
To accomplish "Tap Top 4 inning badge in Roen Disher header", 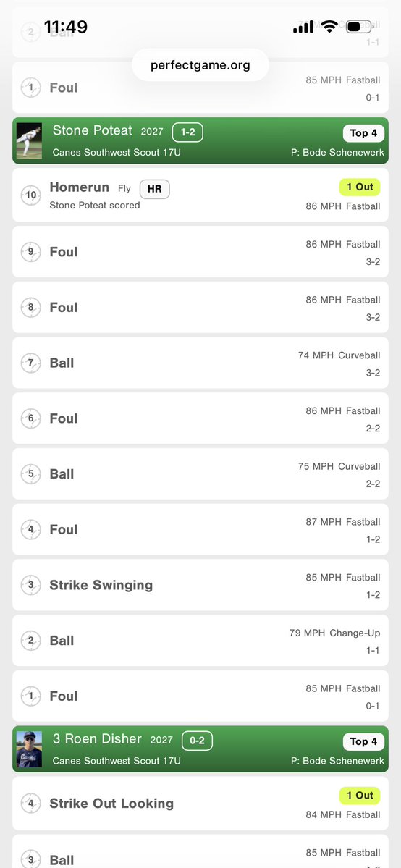I will pos(363,741).
